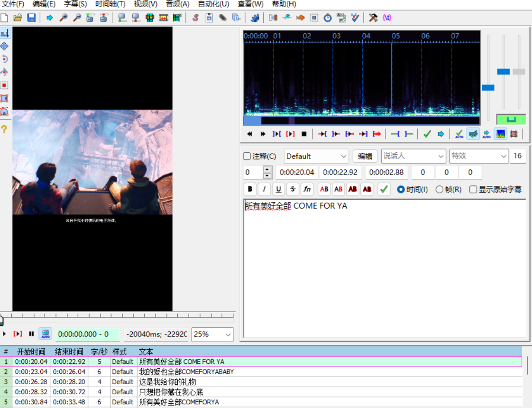The image size is (532, 408).
Task: Open the Fonts Collector icon
Action: [236, 18]
